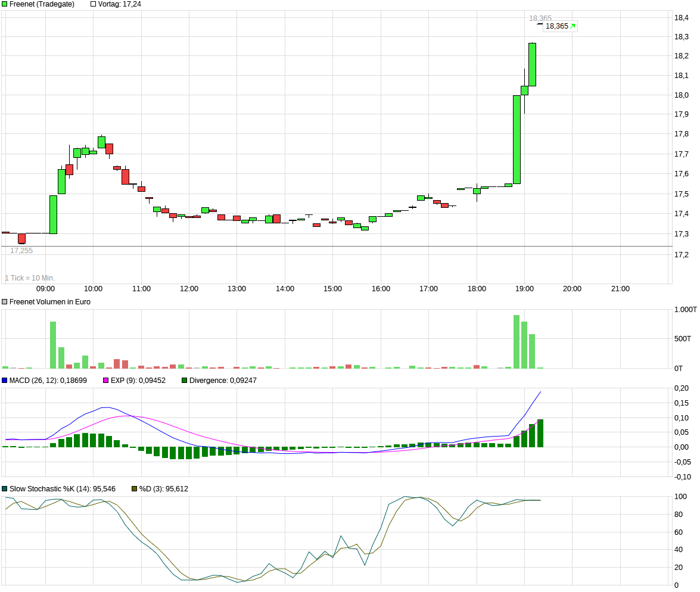Image resolution: width=700 pixels, height=592 pixels.
Task: Click the Freenet (Tradegate) title text
Action: coord(42,4)
